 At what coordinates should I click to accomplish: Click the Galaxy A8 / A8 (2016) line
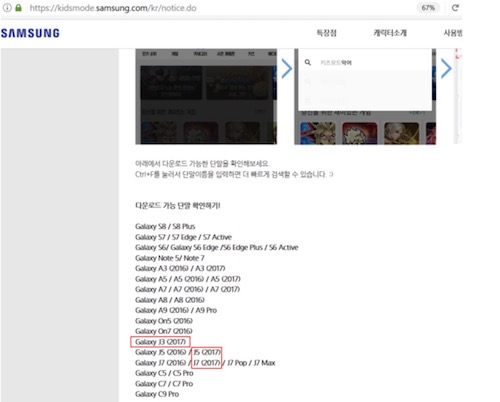coord(170,300)
